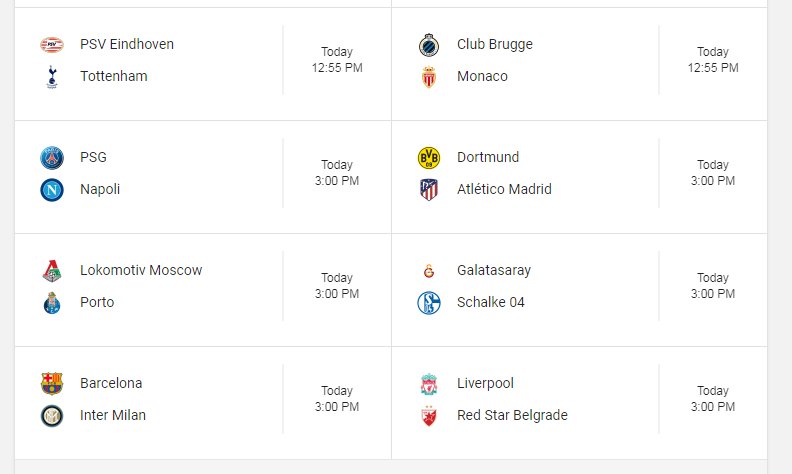Select the Club Brugge crest icon
The height and width of the screenshot is (474, 792).
point(429,45)
